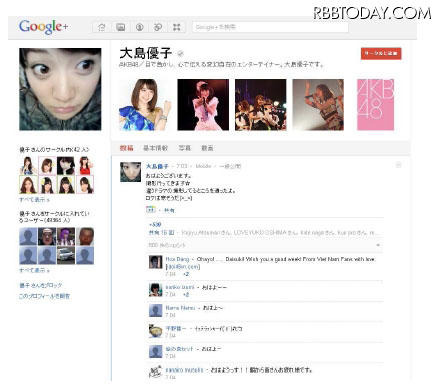Click the 大島優子 author name on the post

157,166
